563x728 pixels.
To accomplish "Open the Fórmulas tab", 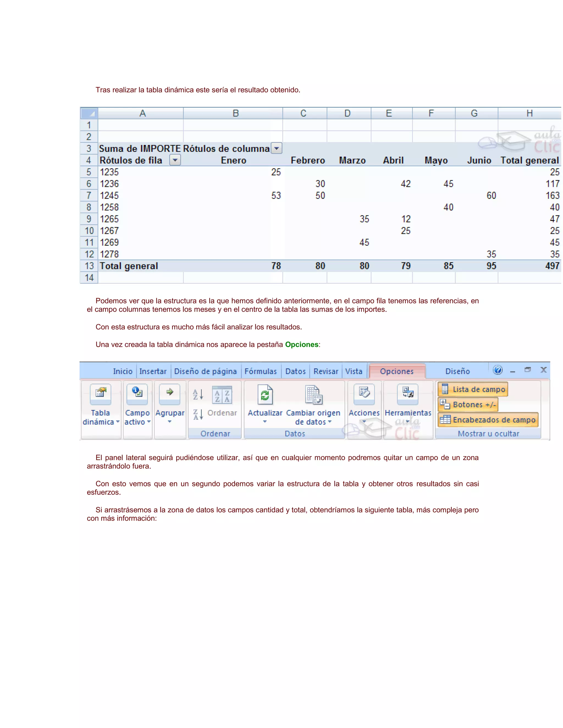I will 261,371.
